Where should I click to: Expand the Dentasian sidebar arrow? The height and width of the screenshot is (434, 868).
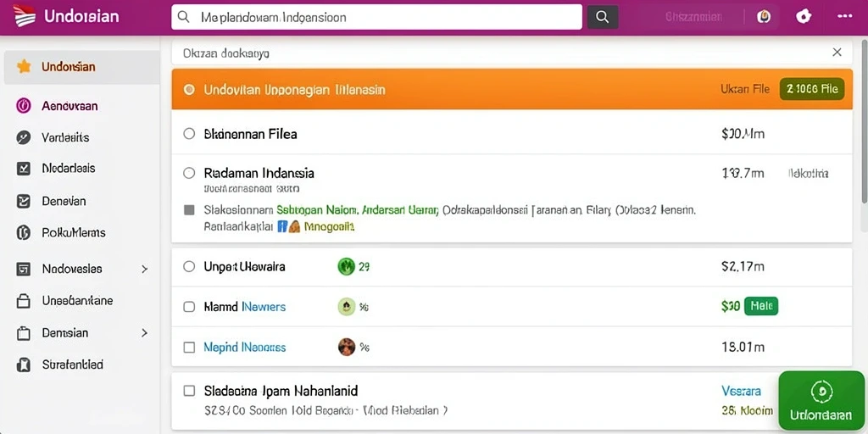tap(144, 333)
